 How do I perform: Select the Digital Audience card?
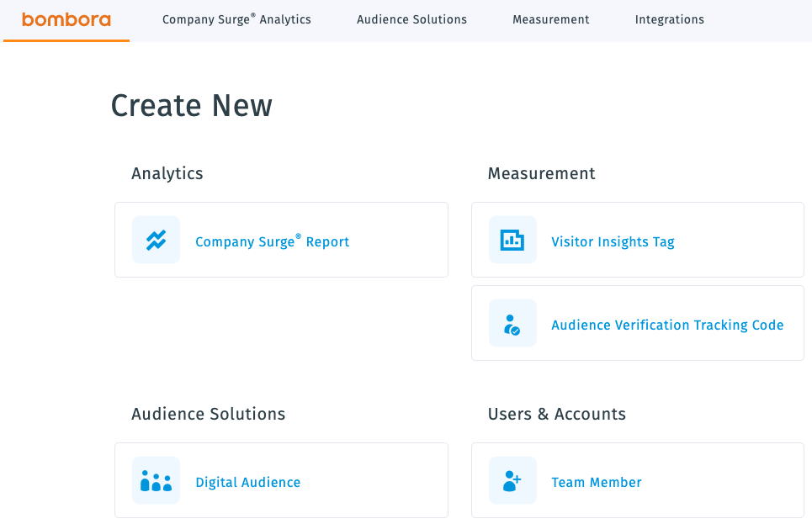[281, 480]
